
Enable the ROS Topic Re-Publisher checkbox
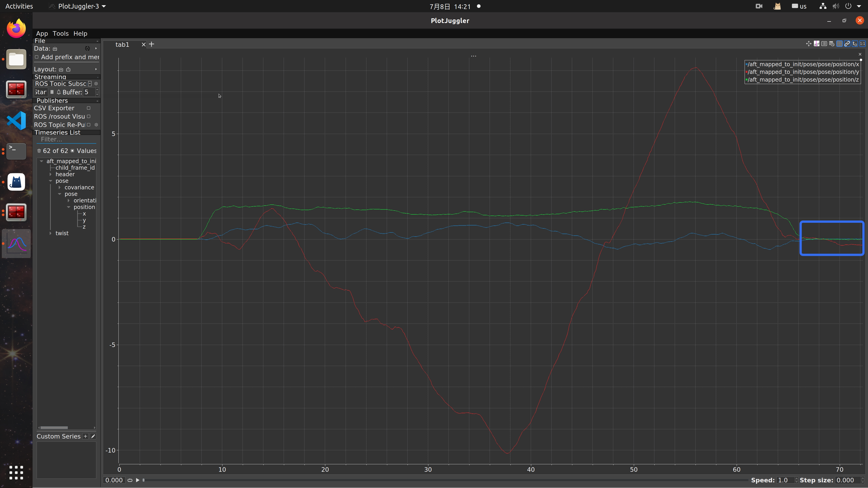[x=89, y=125]
